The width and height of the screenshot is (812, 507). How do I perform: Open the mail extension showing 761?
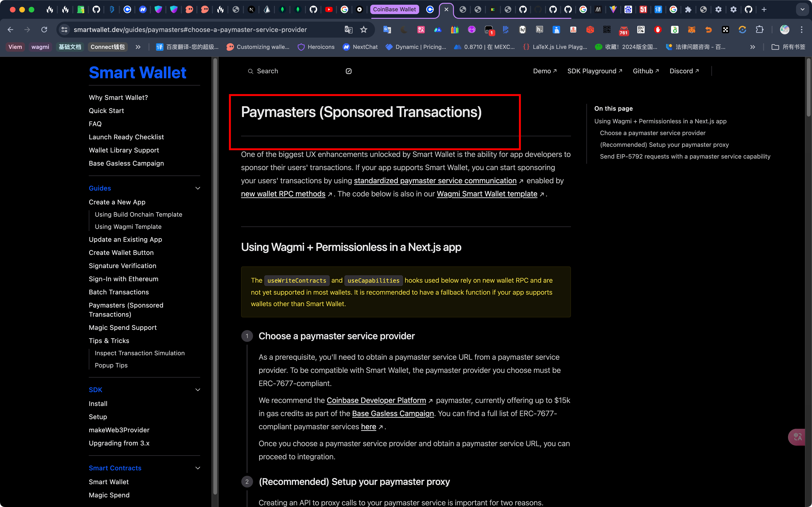click(624, 31)
